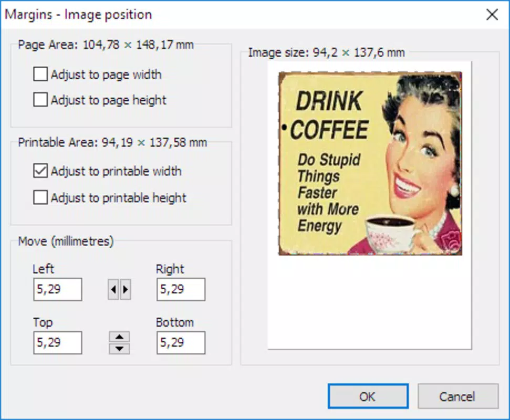The height and width of the screenshot is (420, 510).
Task: Click the move left arrow button
Action: coord(113,289)
